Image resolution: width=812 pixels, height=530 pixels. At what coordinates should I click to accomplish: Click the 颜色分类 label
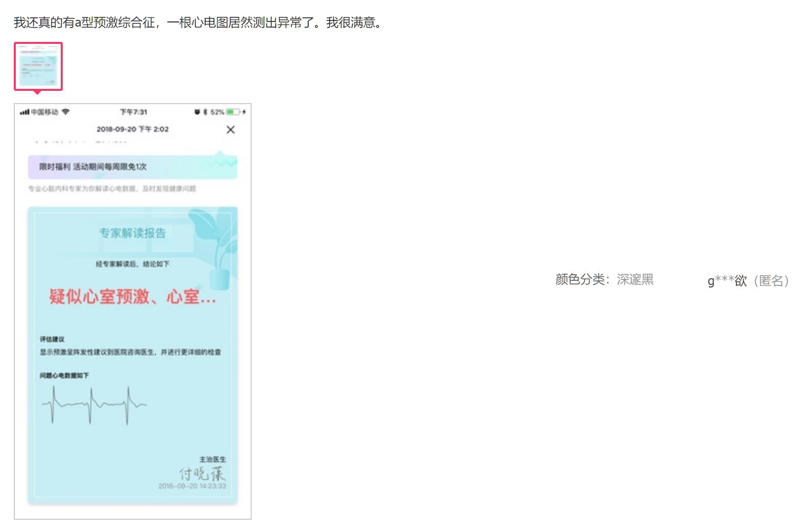click(x=582, y=279)
